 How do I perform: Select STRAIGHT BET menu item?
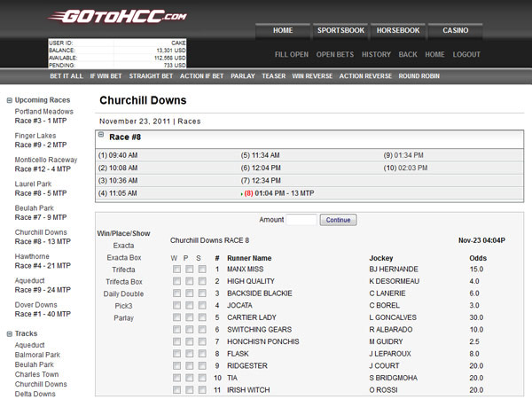tap(151, 76)
